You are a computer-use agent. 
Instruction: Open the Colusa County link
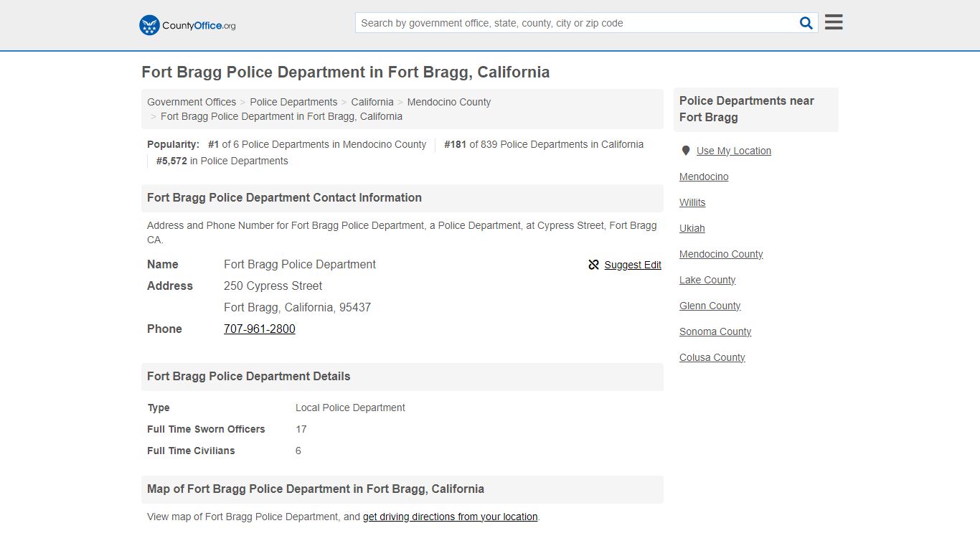pyautogui.click(x=712, y=357)
